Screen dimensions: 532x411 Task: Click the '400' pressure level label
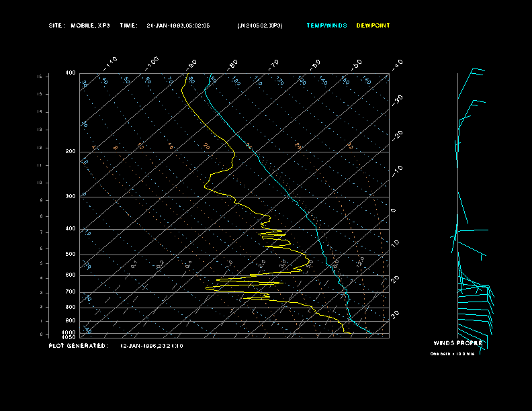click(x=71, y=229)
